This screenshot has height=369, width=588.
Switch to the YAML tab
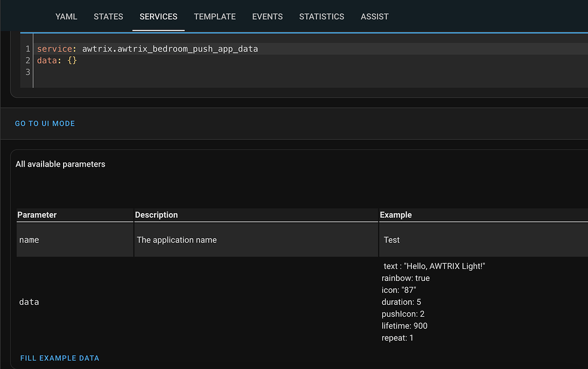66,16
